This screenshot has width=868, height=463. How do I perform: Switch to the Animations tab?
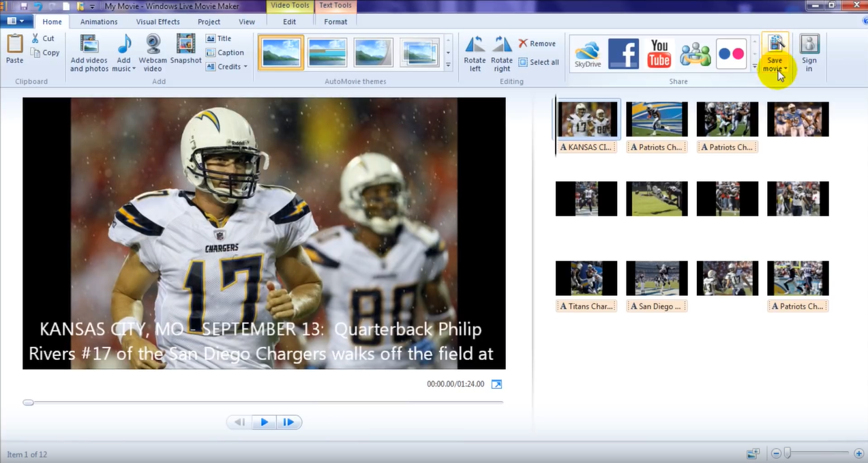(99, 22)
